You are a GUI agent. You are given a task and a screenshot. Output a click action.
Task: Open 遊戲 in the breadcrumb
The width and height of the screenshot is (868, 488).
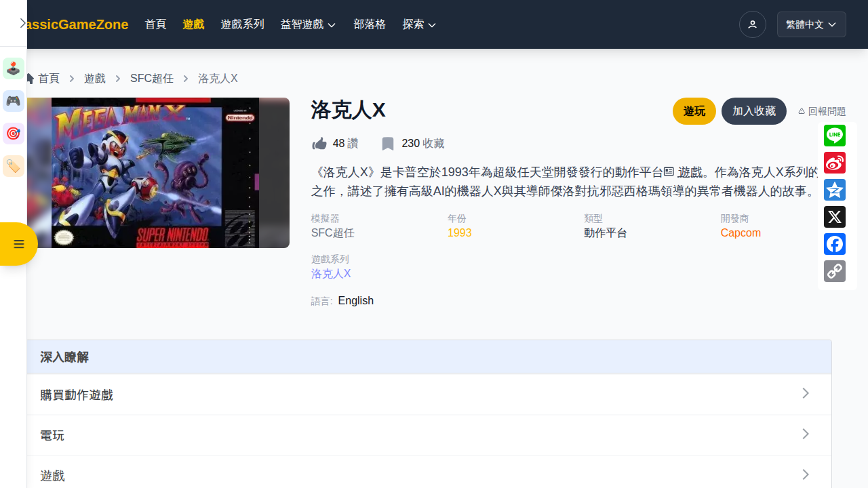[95, 79]
